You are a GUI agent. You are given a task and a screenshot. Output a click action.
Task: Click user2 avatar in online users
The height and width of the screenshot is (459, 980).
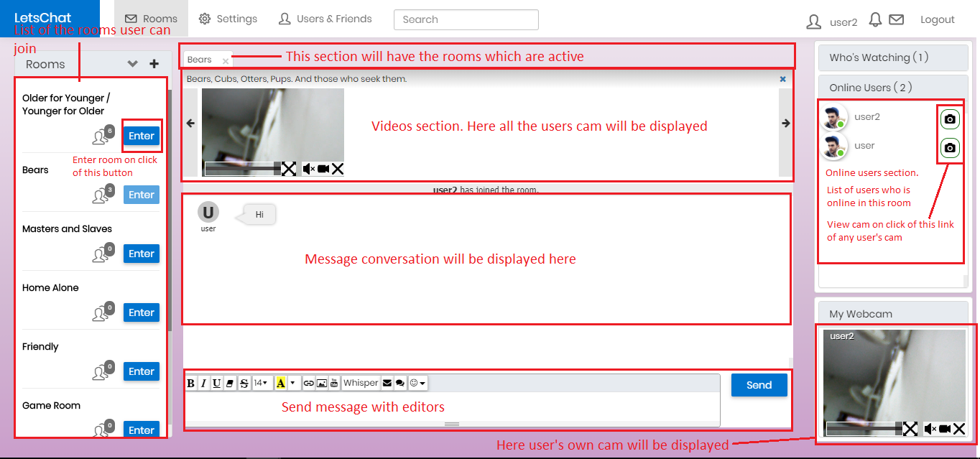click(x=833, y=118)
